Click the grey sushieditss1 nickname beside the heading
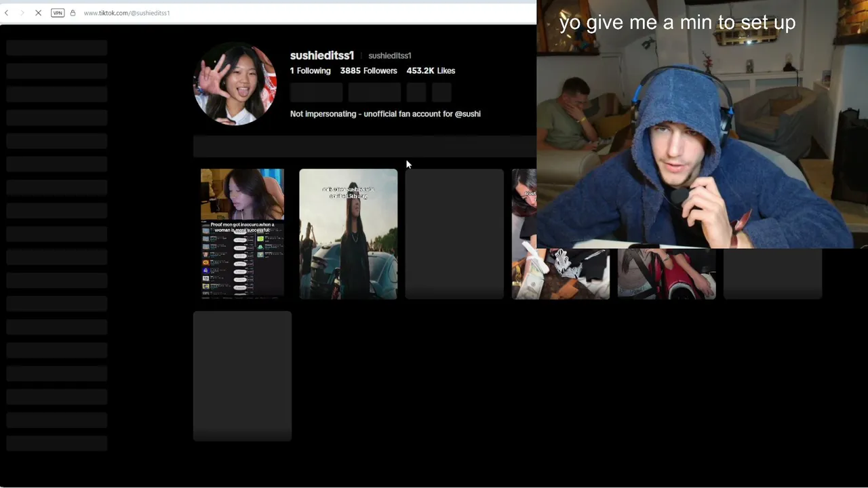The width and height of the screenshot is (868, 488). pyautogui.click(x=390, y=56)
